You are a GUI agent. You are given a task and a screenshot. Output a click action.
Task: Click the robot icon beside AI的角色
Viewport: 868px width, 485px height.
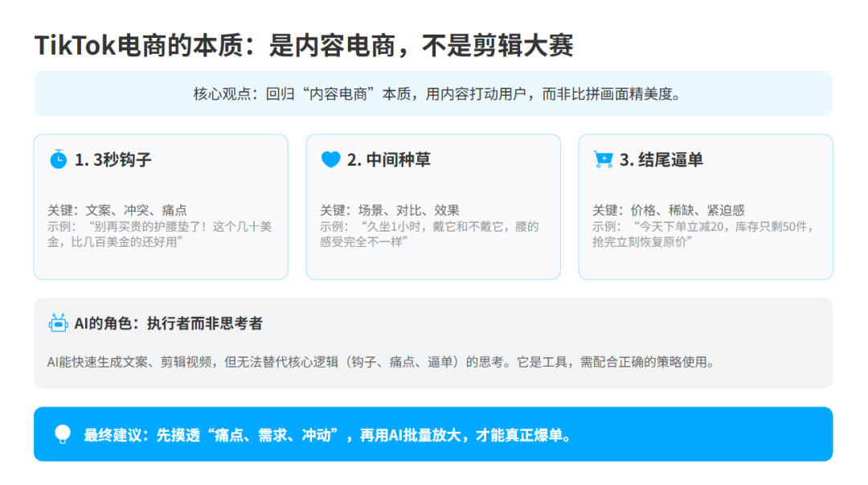[x=58, y=323]
